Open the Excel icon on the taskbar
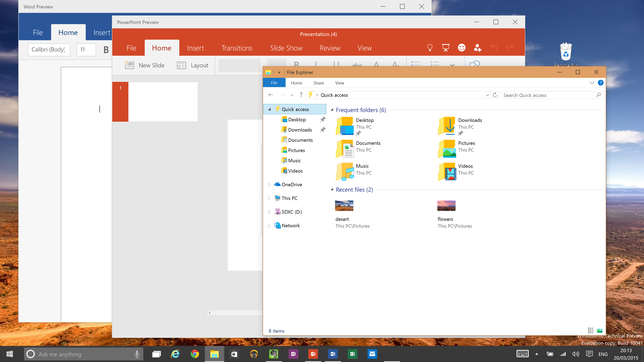 (x=352, y=354)
